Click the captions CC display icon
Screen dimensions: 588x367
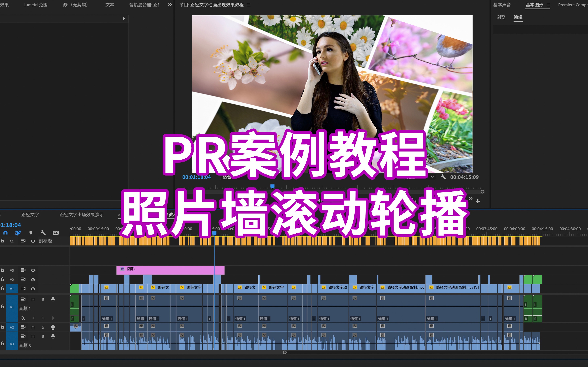pyautogui.click(x=56, y=233)
